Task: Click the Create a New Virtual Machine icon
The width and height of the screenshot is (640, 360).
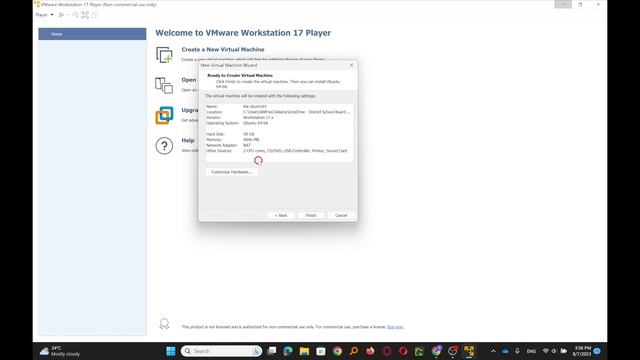Action: coord(164,55)
